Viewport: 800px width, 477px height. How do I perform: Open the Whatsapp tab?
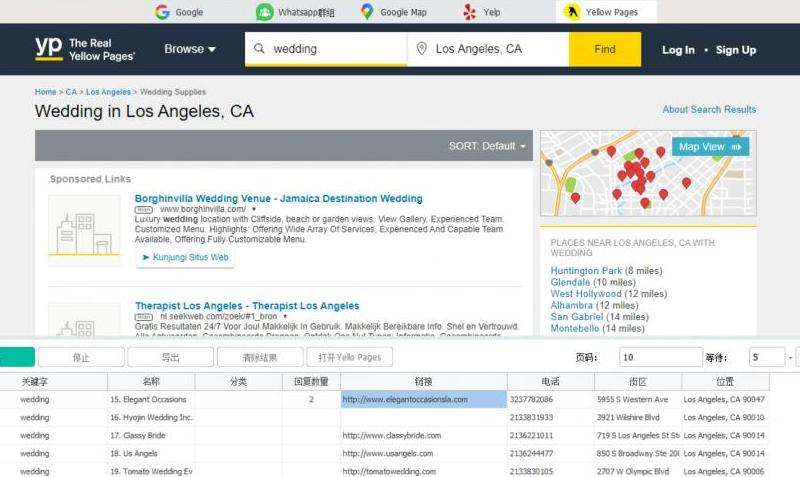pyautogui.click(x=295, y=12)
